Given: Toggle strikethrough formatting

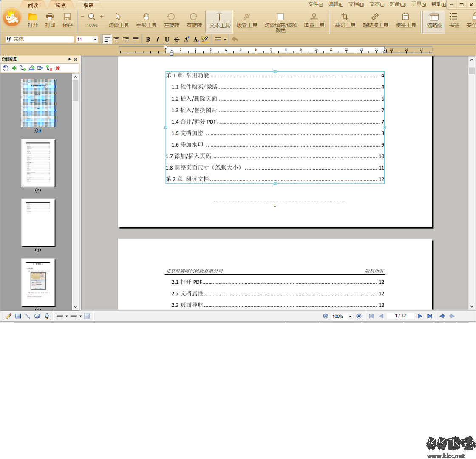Looking at the screenshot, I should coord(177,39).
